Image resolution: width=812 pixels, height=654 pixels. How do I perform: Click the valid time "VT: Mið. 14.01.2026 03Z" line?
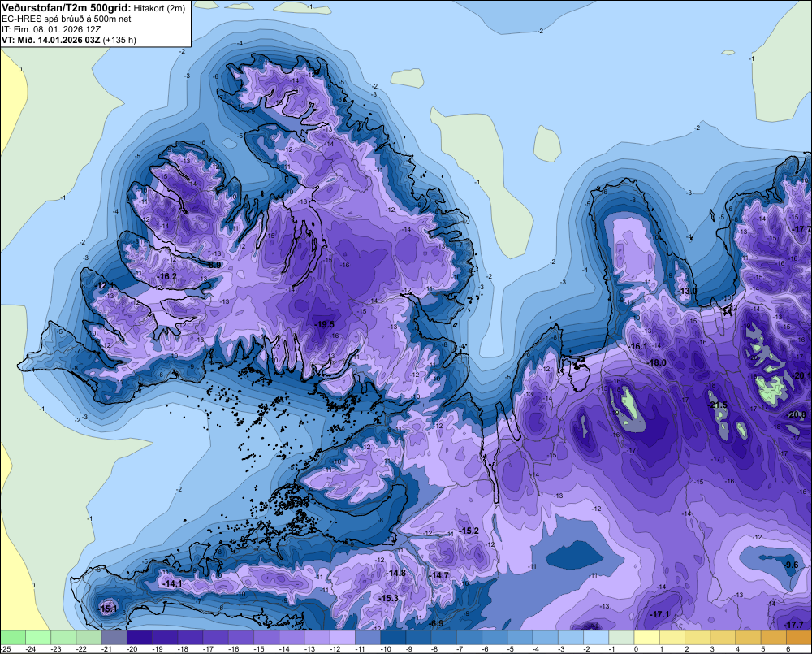69,40
